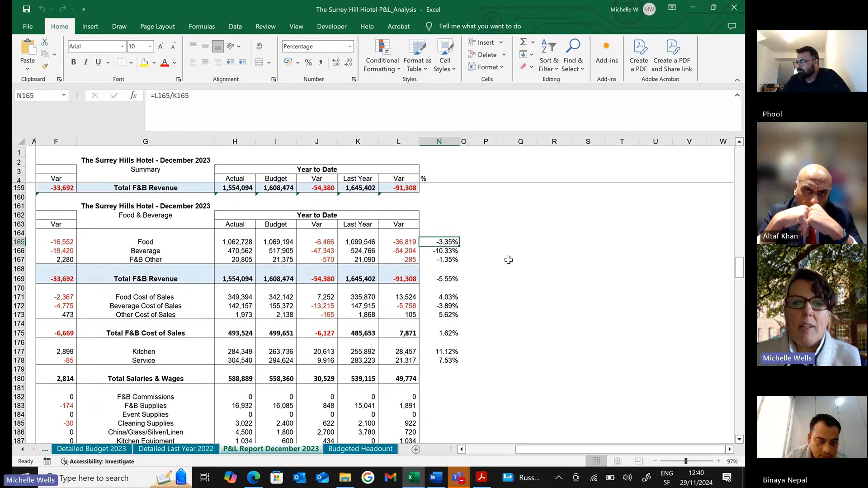Click Tell me what you want to do
The image size is (868, 488).
click(x=479, y=26)
